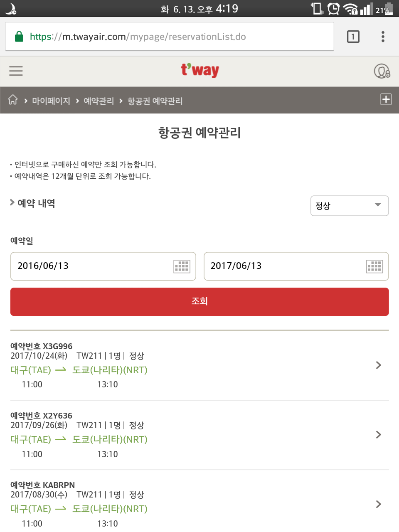The width and height of the screenshot is (399, 532).
Task: Open the customer Q&A icon
Action: click(x=382, y=71)
